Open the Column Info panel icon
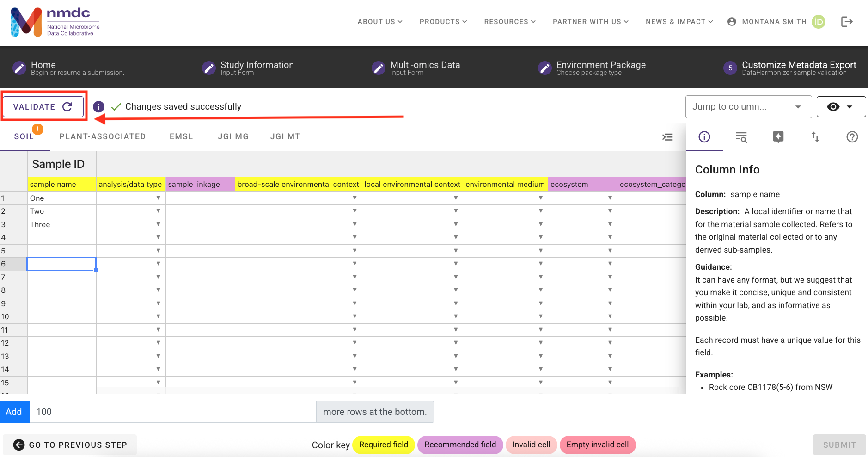Screen dimensions: 868x457 (x=704, y=137)
